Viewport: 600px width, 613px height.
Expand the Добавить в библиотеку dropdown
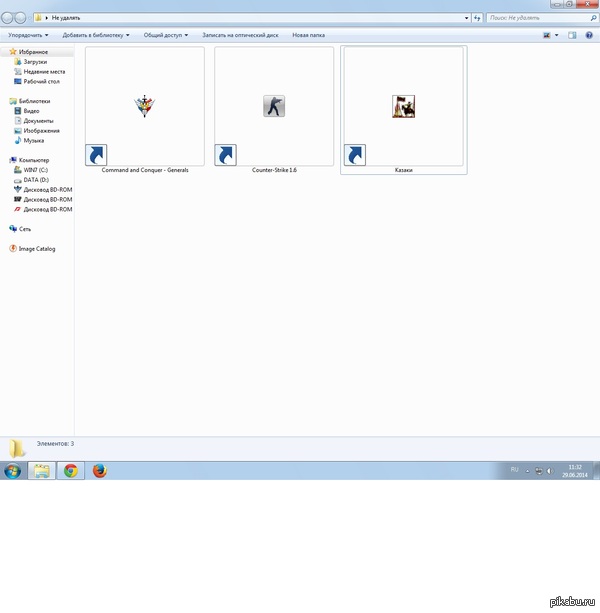point(96,35)
